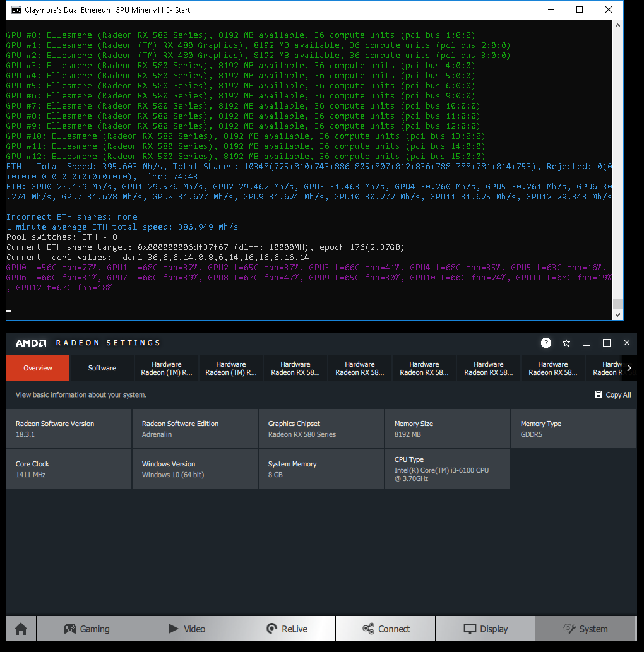Click the Claymore miner window console icon
Image resolution: width=644 pixels, height=652 pixels.
tap(16, 10)
